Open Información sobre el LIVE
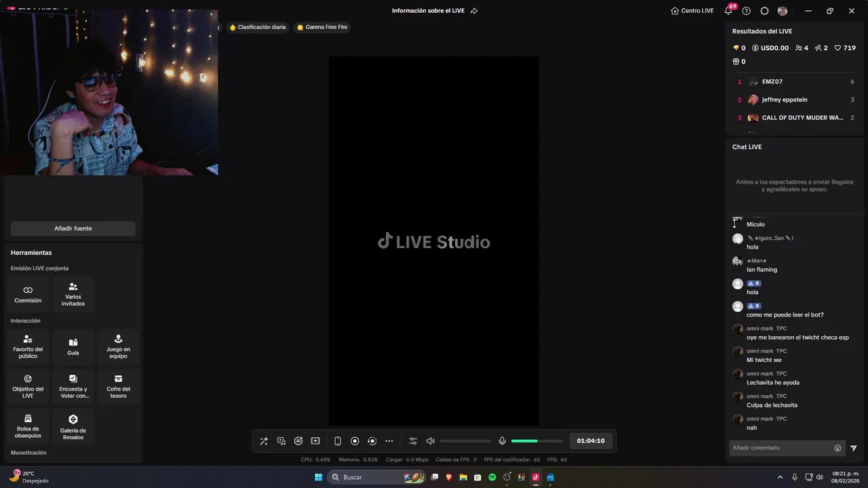Screen dimensions: 868x488 (x=429, y=11)
